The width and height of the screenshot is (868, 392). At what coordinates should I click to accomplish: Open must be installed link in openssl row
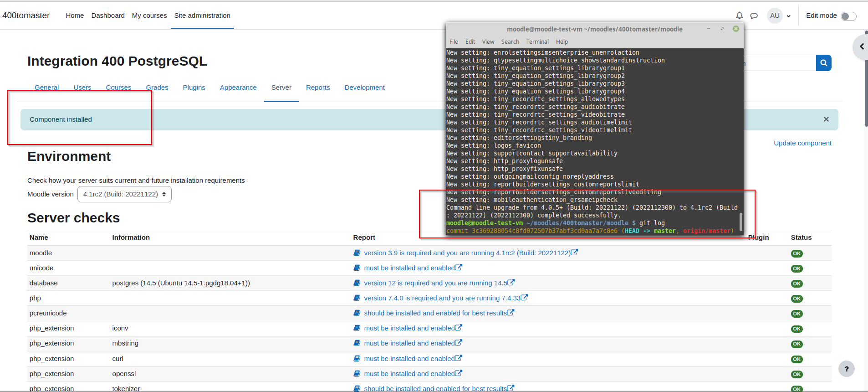(409, 374)
